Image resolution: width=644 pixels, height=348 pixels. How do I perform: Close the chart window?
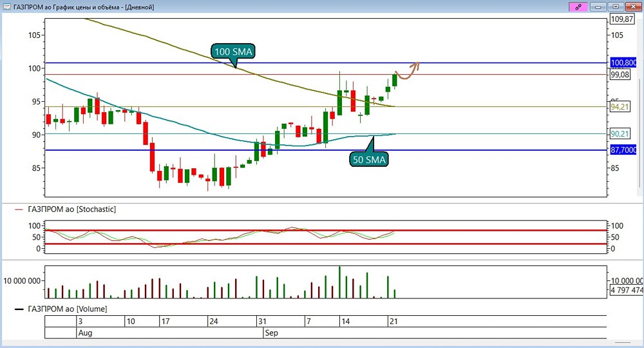(x=633, y=6)
